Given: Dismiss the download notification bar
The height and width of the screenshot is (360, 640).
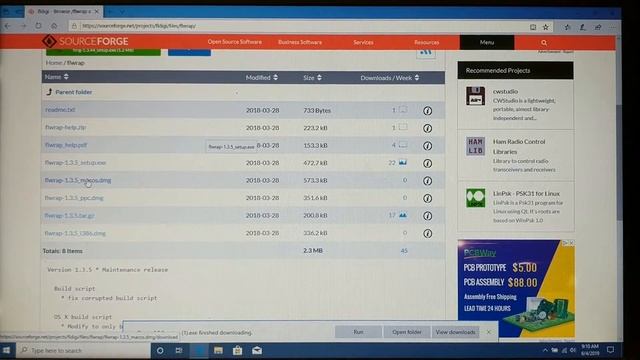Looking at the screenshot, I should coord(489,332).
